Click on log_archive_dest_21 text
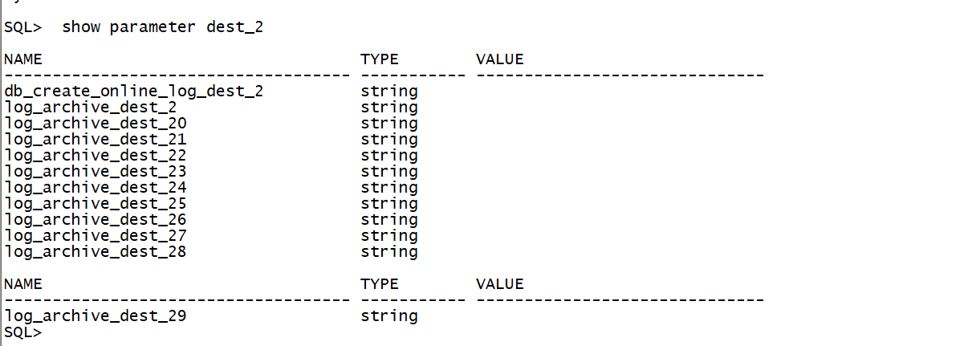The height and width of the screenshot is (346, 980). pos(96,140)
